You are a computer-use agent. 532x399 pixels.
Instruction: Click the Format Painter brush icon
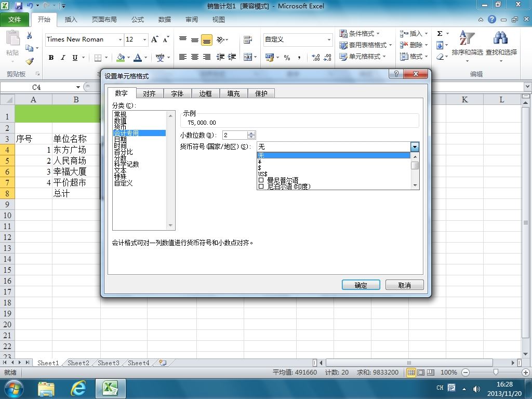30,61
